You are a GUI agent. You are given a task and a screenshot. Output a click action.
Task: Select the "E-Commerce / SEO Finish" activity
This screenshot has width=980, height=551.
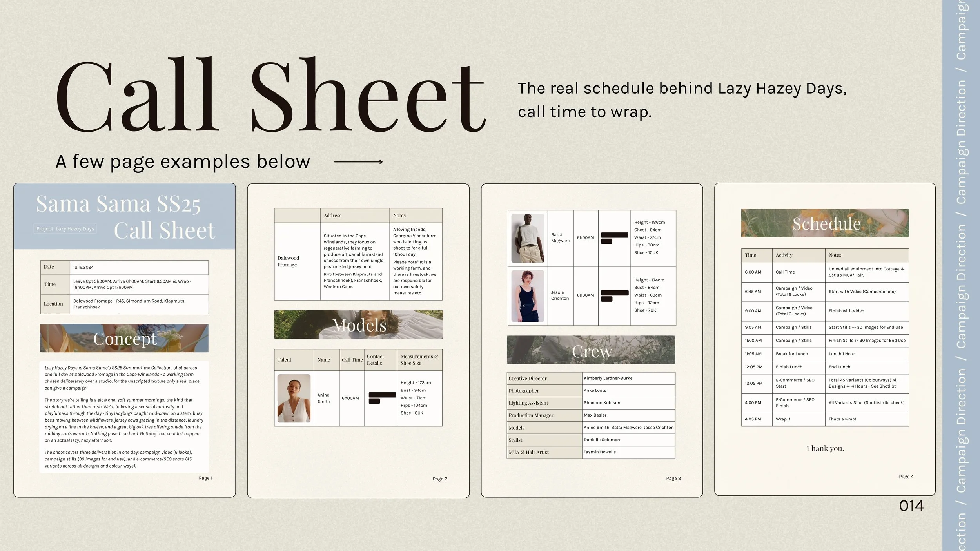(x=795, y=403)
